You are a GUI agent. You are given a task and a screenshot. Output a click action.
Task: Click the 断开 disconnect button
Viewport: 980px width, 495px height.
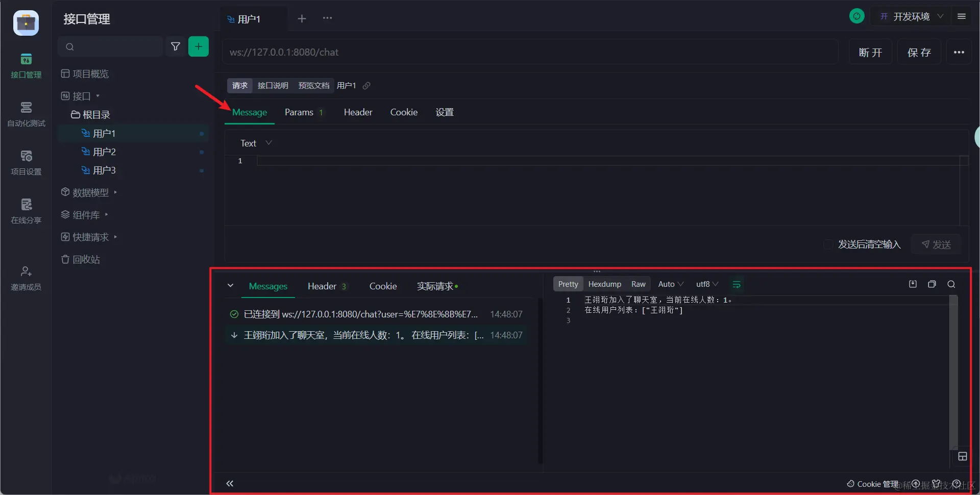[x=871, y=52]
